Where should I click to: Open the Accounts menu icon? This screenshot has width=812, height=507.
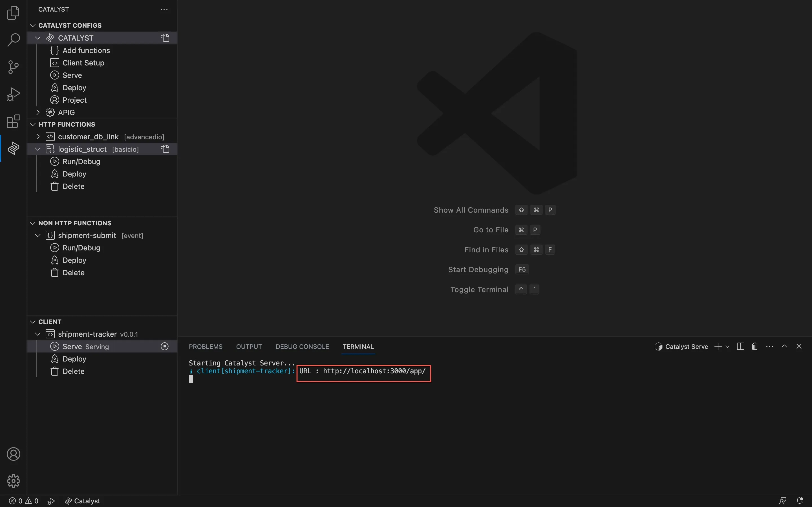point(14,454)
